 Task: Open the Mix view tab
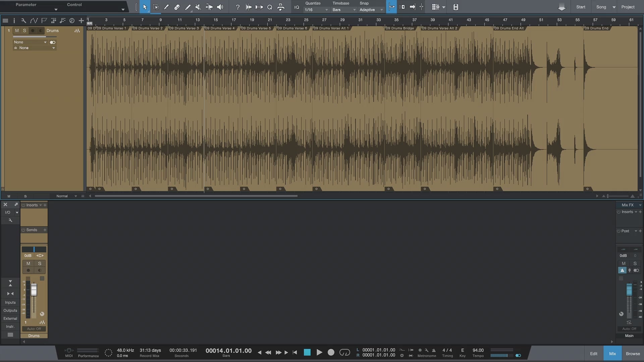point(612,354)
